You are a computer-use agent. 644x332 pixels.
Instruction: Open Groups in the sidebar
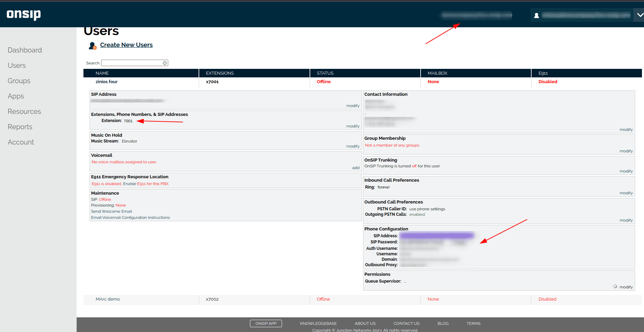point(19,81)
